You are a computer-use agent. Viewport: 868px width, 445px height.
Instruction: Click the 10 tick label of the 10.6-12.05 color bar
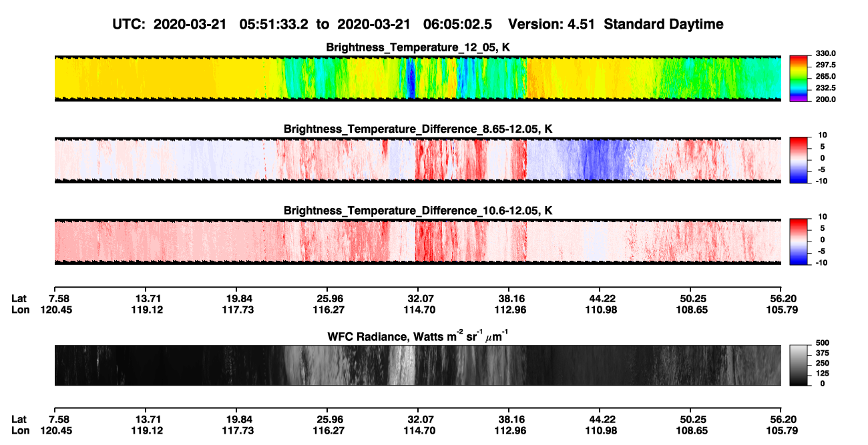pos(823,217)
